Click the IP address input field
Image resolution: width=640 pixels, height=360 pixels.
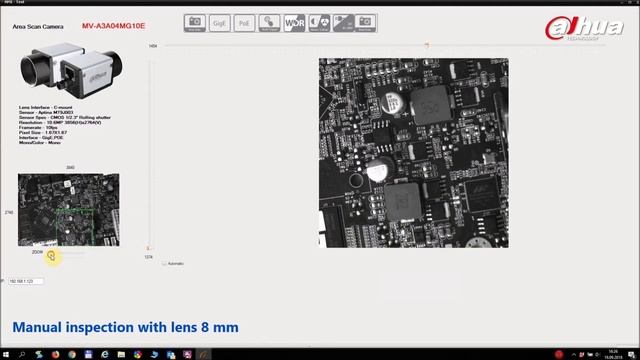tap(26, 281)
